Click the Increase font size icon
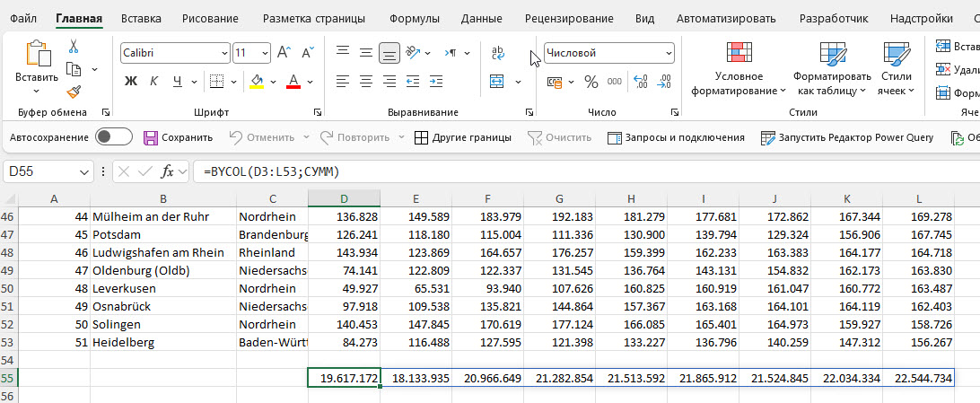 click(x=284, y=53)
